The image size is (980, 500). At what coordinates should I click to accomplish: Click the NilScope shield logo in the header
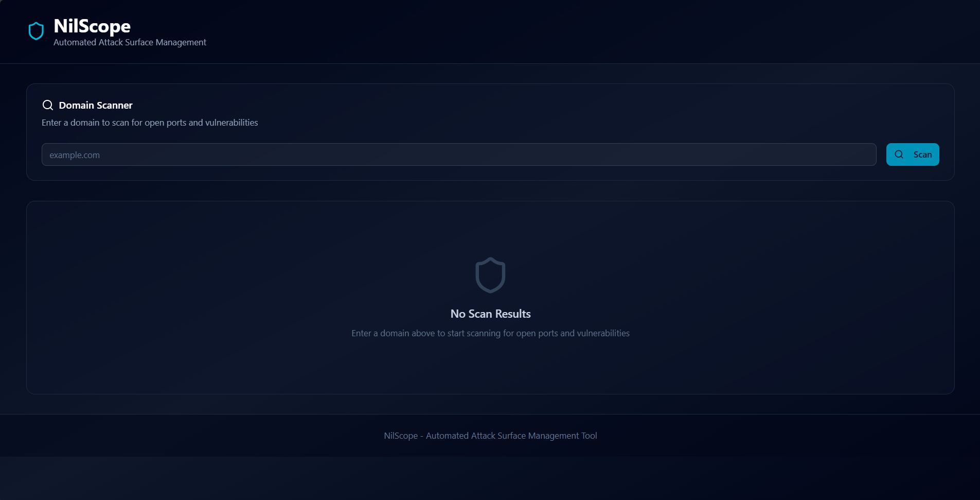(36, 31)
